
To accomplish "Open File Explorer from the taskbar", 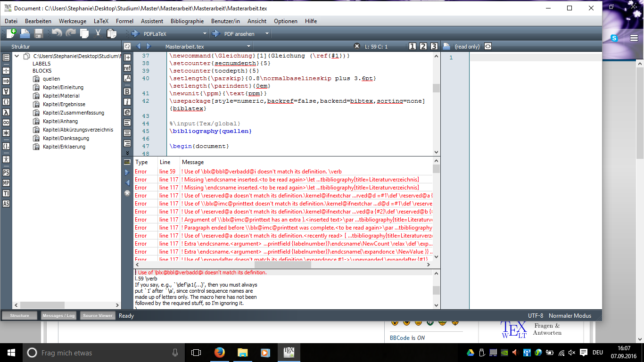I will (242, 353).
